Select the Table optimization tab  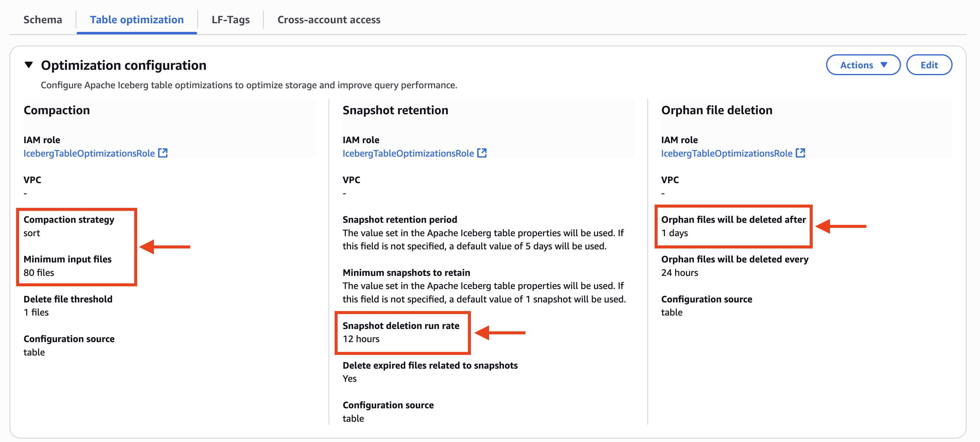(x=137, y=19)
